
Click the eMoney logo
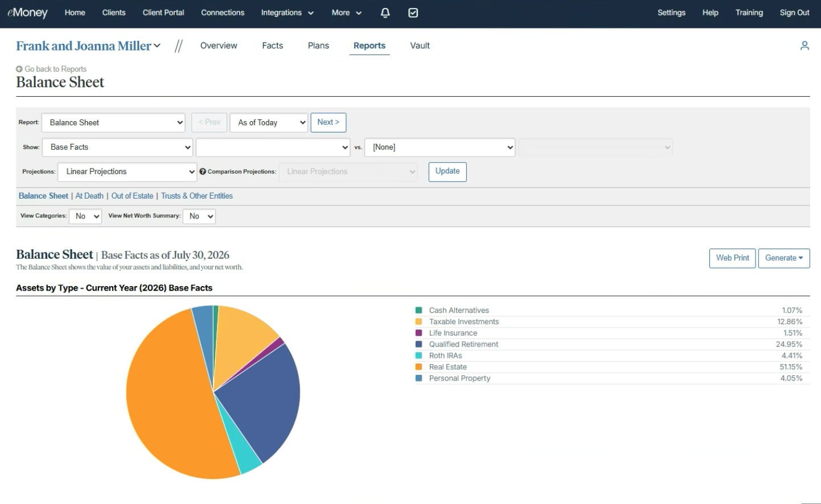(27, 13)
